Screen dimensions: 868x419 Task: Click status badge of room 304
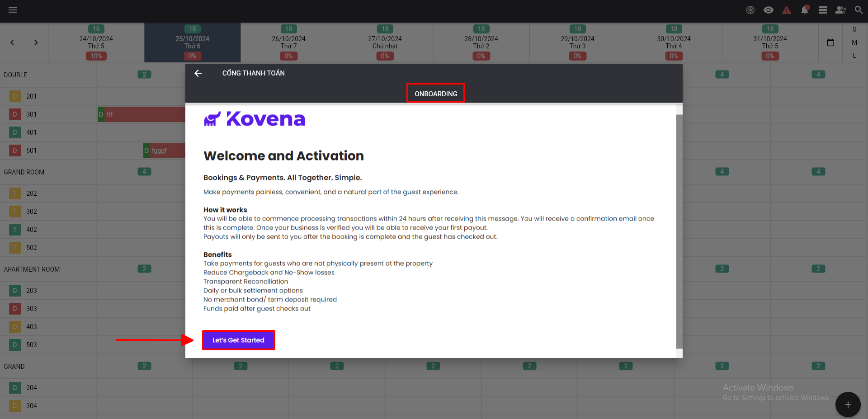[x=15, y=406]
